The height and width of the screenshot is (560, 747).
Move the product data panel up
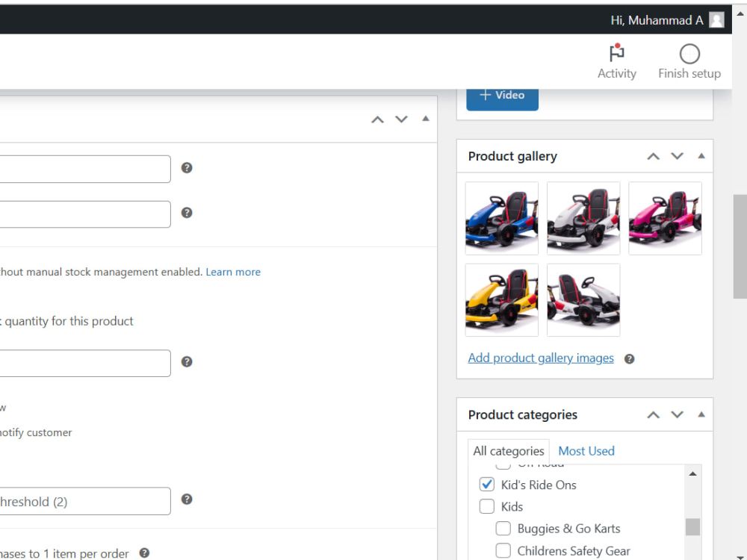coord(377,119)
